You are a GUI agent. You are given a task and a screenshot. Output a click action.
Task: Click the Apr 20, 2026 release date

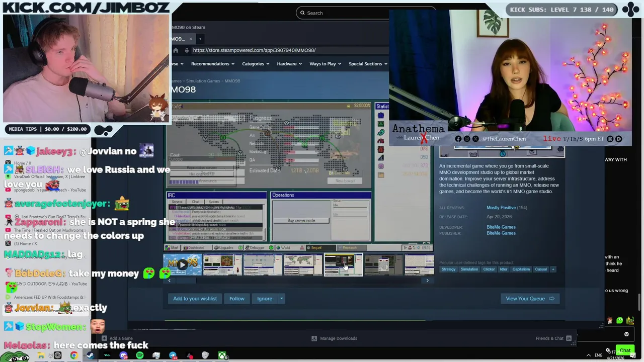click(498, 217)
